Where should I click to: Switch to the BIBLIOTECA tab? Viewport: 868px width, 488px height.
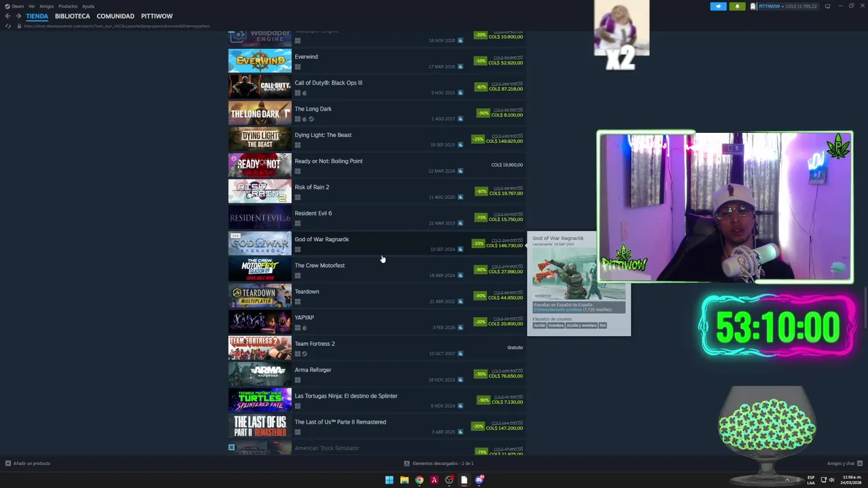click(73, 16)
